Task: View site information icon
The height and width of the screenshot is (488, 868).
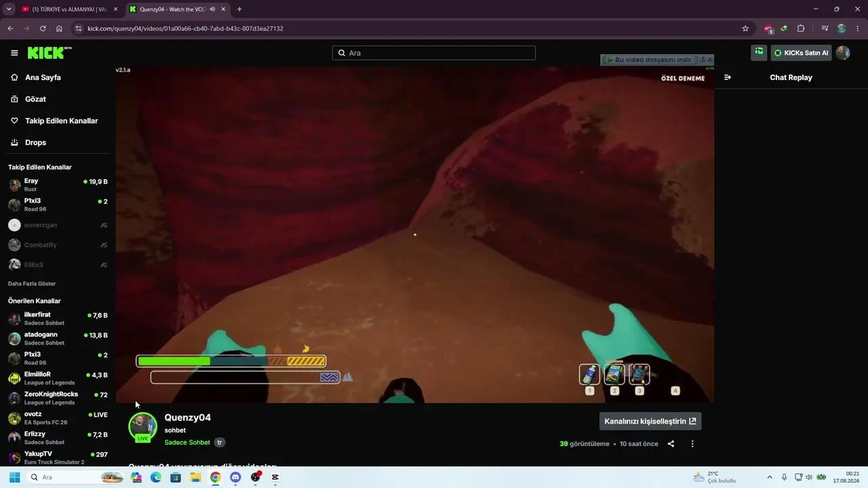Action: click(79, 28)
